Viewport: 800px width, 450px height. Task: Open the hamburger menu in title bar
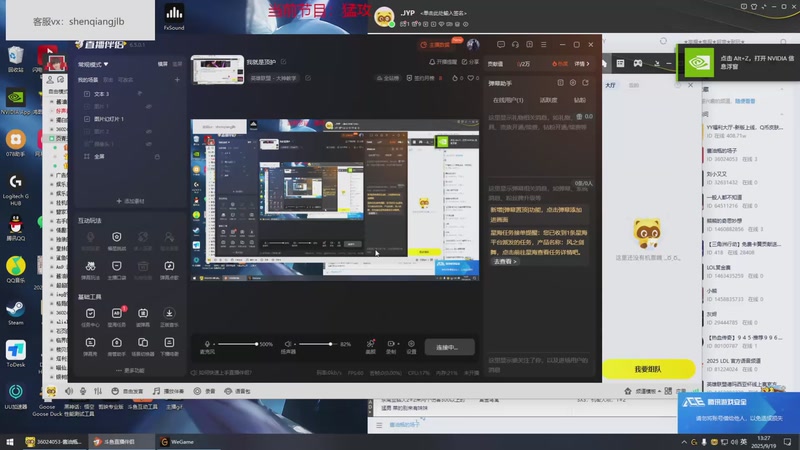(x=544, y=45)
